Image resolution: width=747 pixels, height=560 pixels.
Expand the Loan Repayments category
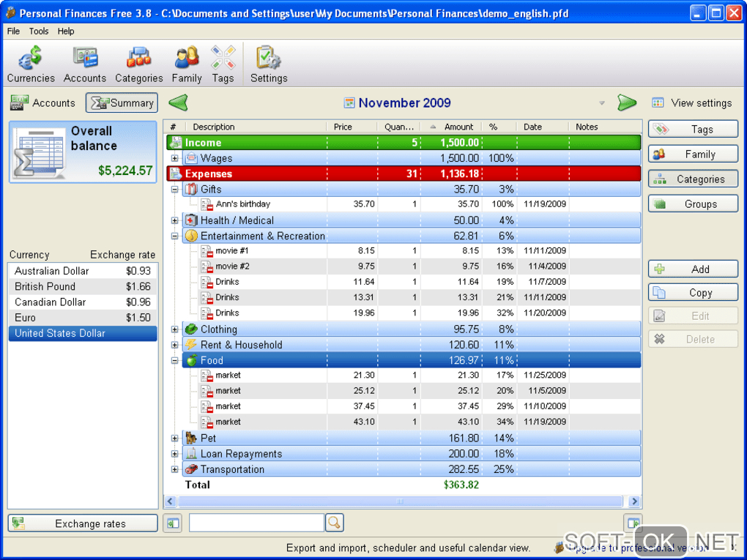pyautogui.click(x=175, y=454)
